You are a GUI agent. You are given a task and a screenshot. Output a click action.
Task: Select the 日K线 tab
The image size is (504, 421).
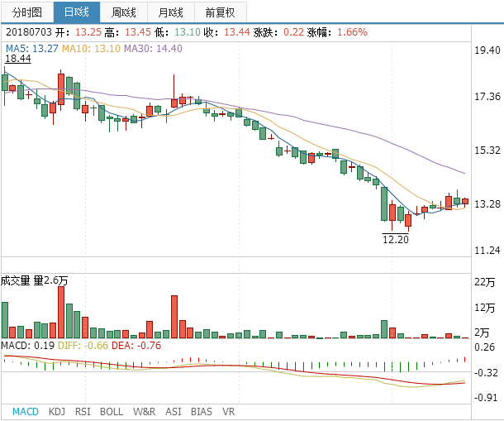pos(76,12)
